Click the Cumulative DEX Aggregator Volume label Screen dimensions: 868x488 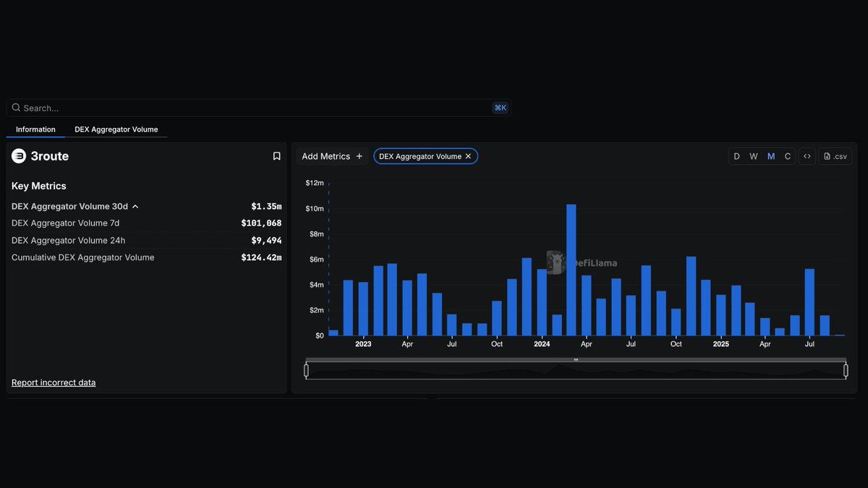(x=83, y=257)
